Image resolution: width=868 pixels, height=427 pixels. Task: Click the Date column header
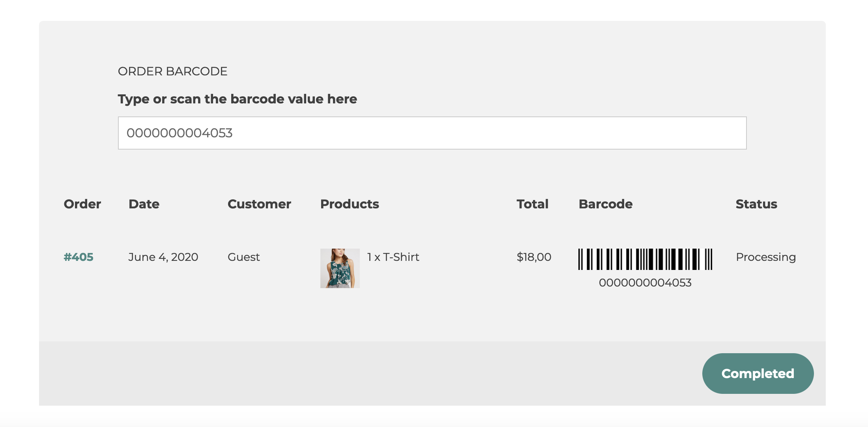coord(144,204)
